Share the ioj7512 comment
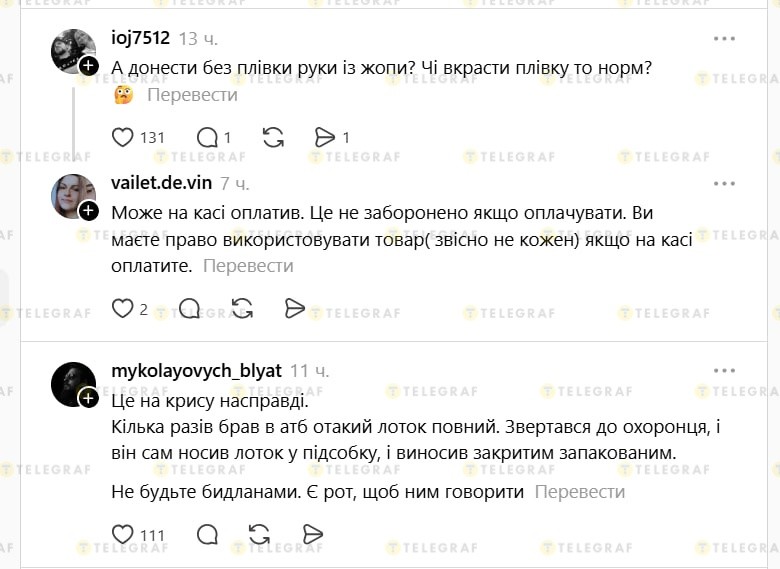Viewport: 780px width, 569px height. [x=325, y=137]
